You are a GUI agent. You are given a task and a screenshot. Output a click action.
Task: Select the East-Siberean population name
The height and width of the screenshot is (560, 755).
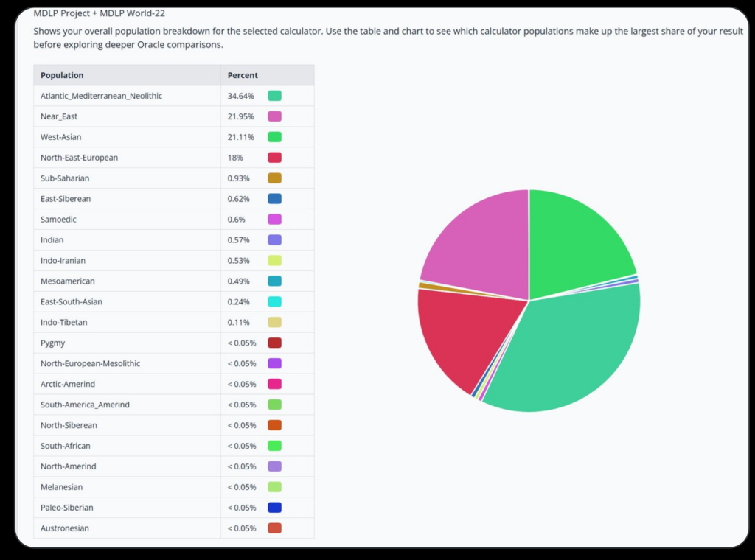pos(66,199)
